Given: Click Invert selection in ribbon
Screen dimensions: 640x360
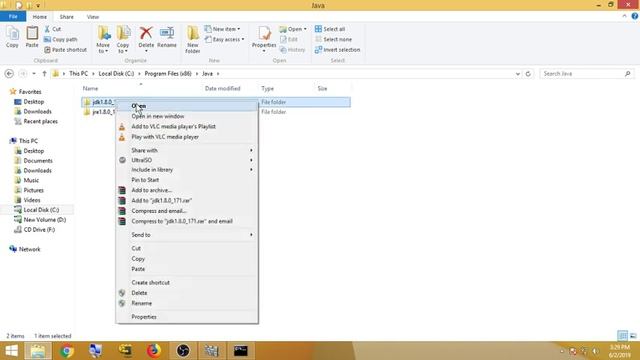Looking at the screenshot, I should pyautogui.click(x=338, y=50).
